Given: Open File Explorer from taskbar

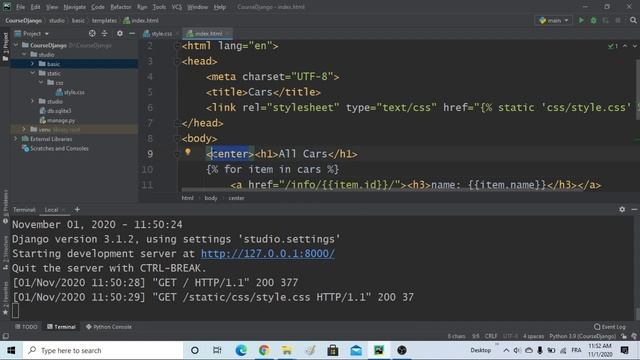Looking at the screenshot, I should pos(287,350).
